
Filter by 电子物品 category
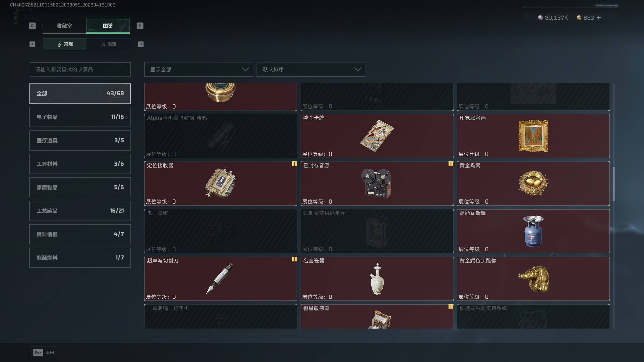(x=80, y=117)
